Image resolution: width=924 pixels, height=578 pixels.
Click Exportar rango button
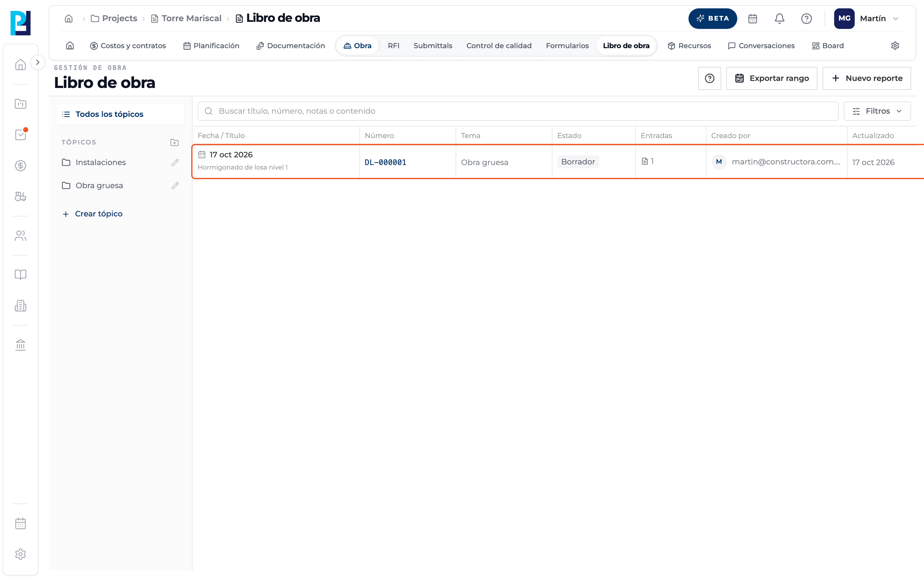(x=772, y=78)
